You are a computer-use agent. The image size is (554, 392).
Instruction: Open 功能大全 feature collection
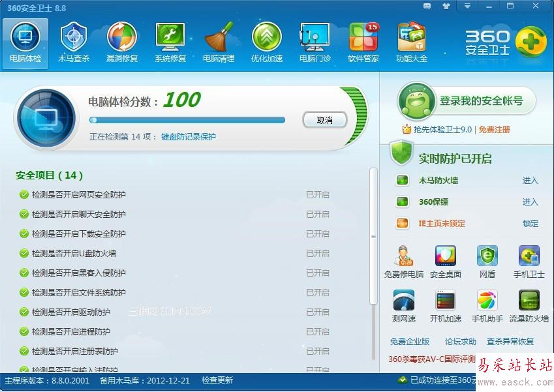412,44
